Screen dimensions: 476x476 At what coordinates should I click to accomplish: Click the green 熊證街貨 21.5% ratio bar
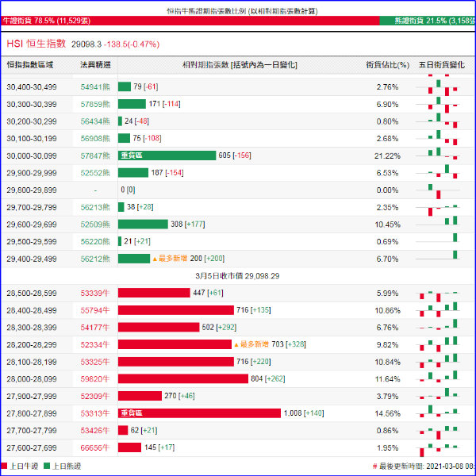tap(428, 21)
